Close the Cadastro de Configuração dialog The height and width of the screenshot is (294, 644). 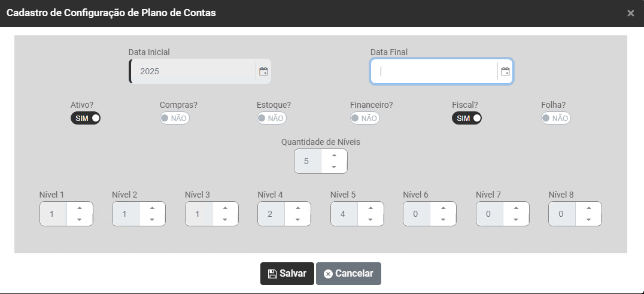(x=630, y=13)
